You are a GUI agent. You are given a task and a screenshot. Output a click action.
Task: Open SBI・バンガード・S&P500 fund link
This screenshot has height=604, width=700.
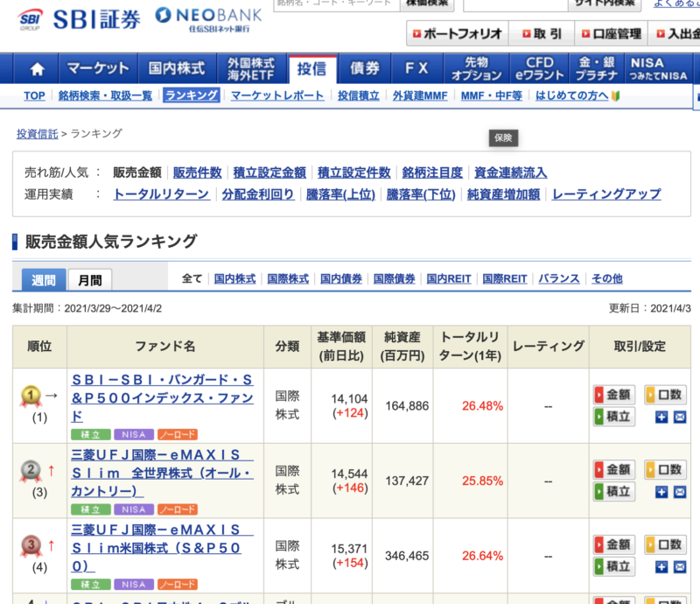(163, 397)
